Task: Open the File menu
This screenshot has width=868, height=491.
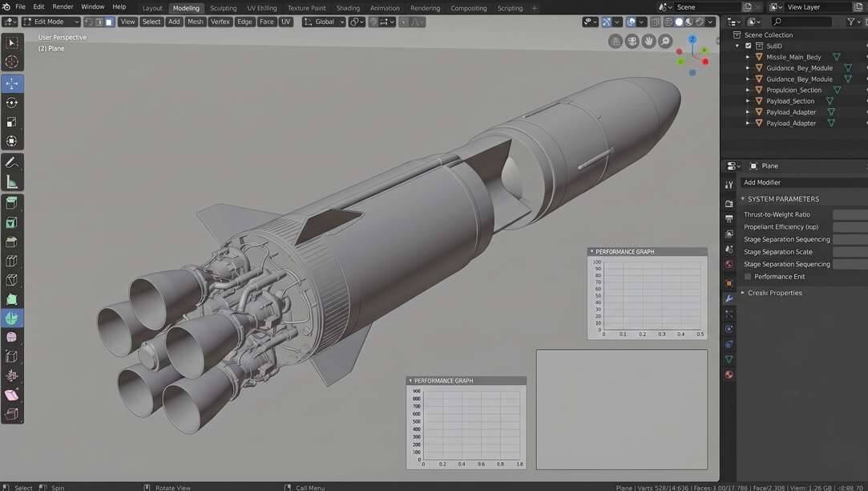Action: click(x=21, y=7)
